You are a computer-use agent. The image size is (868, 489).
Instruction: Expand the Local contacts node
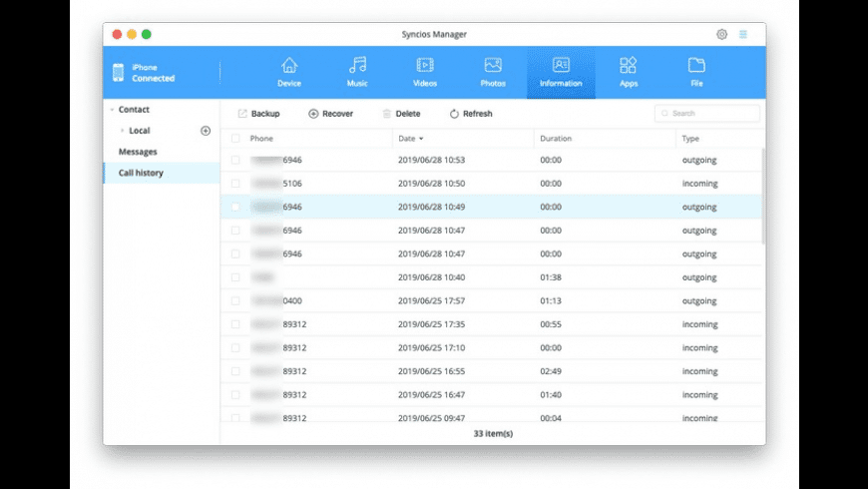click(122, 131)
